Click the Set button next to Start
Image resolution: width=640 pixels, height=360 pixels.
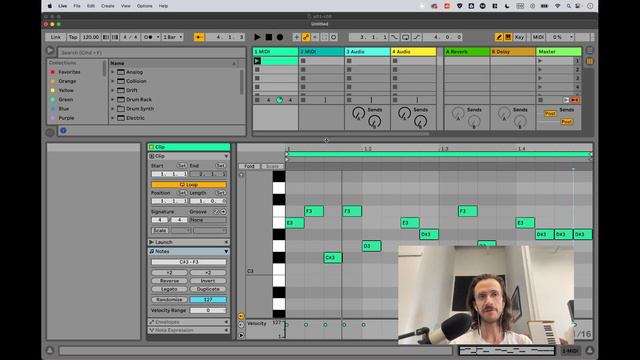click(x=182, y=166)
